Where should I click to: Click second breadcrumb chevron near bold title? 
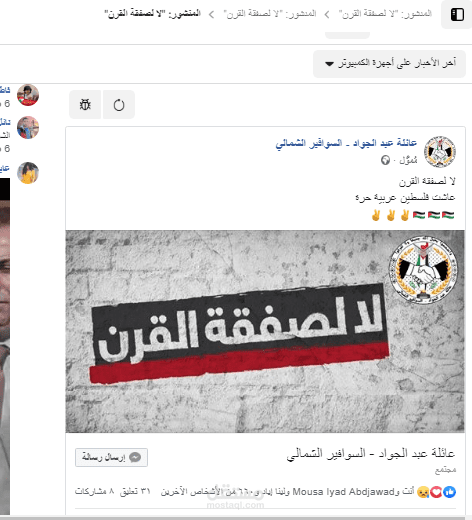tap(211, 14)
